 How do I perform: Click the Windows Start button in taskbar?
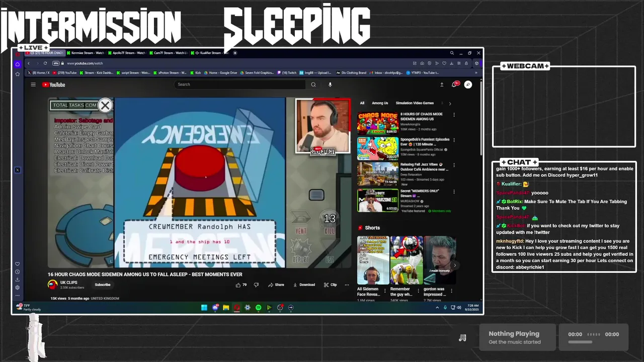[x=204, y=308]
